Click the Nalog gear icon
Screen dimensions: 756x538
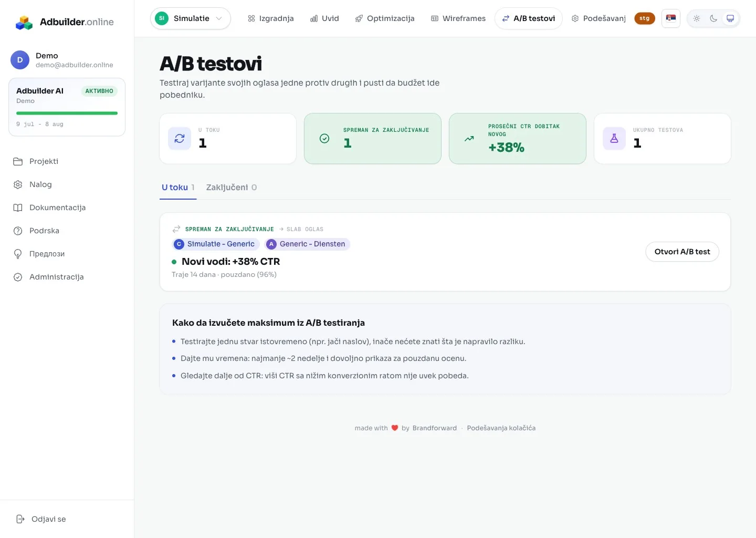point(18,184)
